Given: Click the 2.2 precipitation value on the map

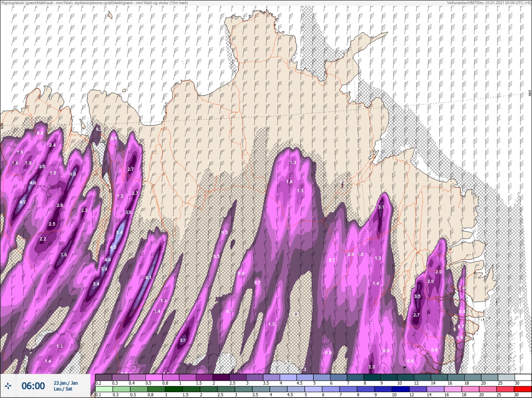Looking at the screenshot, I should tap(43, 239).
